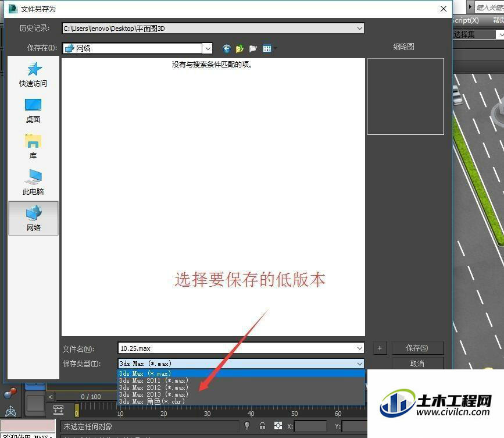Go back to the last folder visited
504x438 pixels.
tap(227, 48)
